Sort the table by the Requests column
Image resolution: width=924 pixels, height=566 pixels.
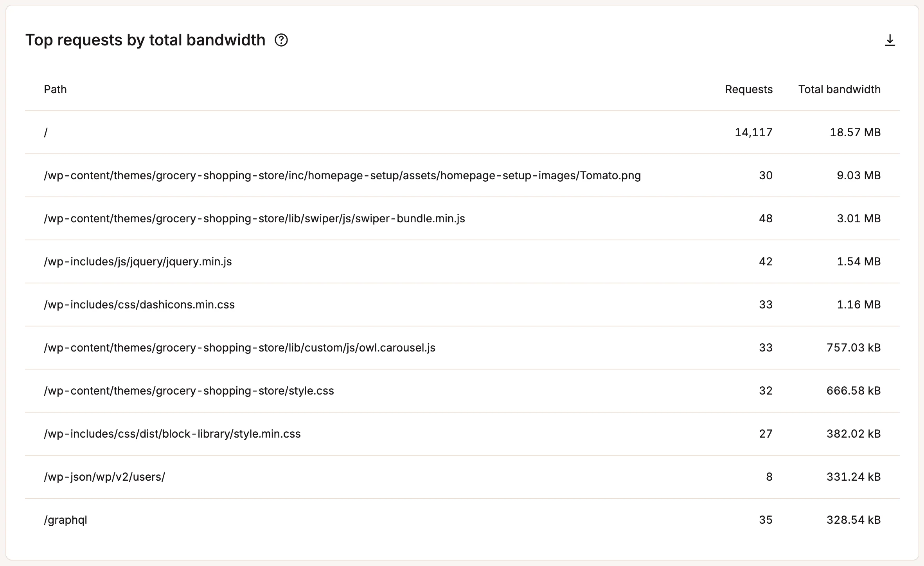(748, 89)
